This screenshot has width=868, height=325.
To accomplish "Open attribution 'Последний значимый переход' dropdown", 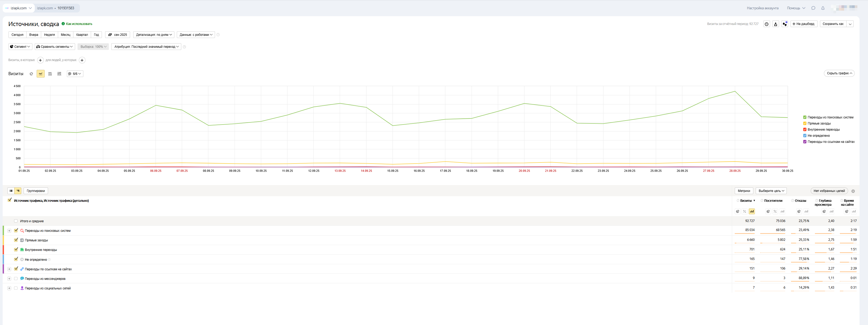I will click(146, 46).
